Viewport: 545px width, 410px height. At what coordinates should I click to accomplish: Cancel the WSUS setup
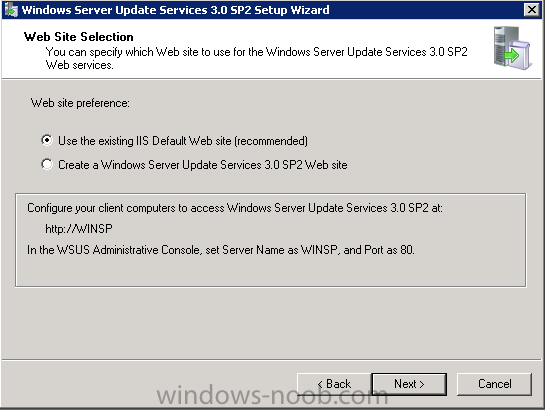click(x=494, y=384)
